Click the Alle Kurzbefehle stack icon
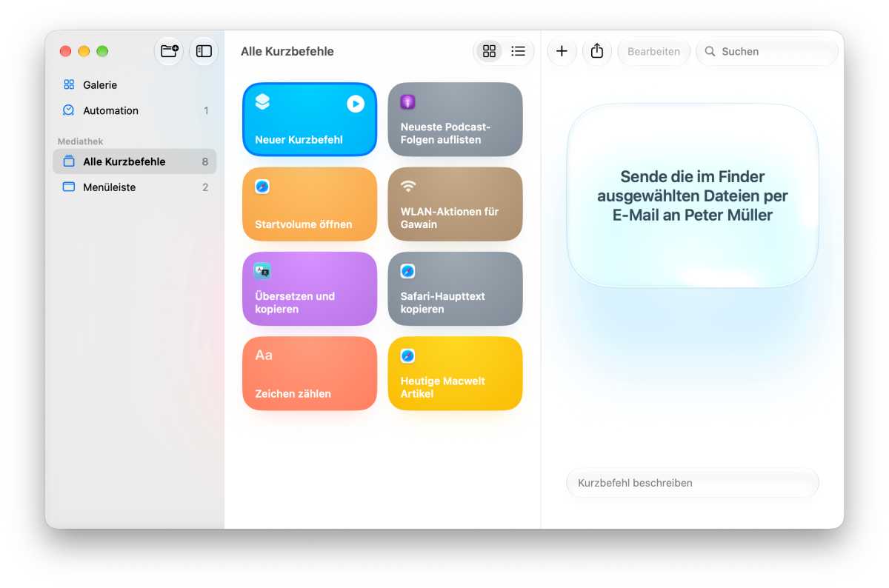The height and width of the screenshot is (588, 889). click(69, 161)
